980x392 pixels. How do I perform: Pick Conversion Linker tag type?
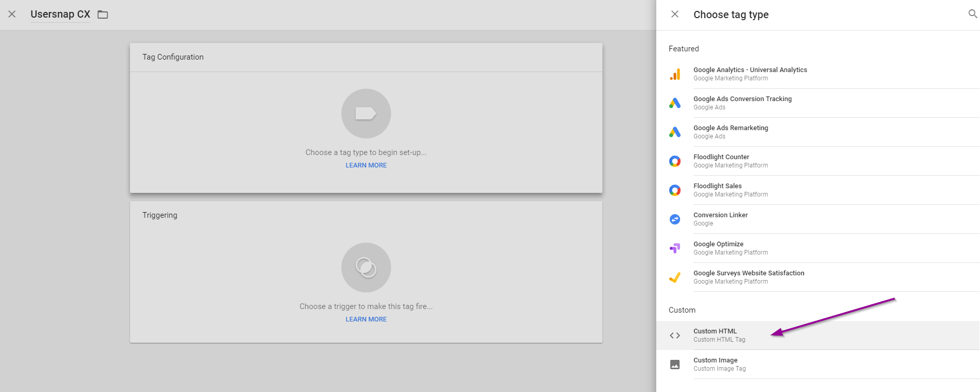click(818, 219)
